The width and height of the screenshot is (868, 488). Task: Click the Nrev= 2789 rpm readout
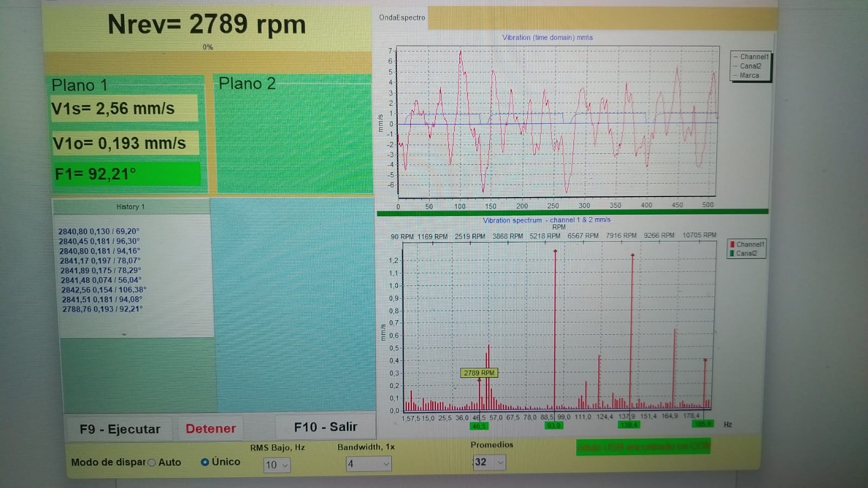coord(207,24)
